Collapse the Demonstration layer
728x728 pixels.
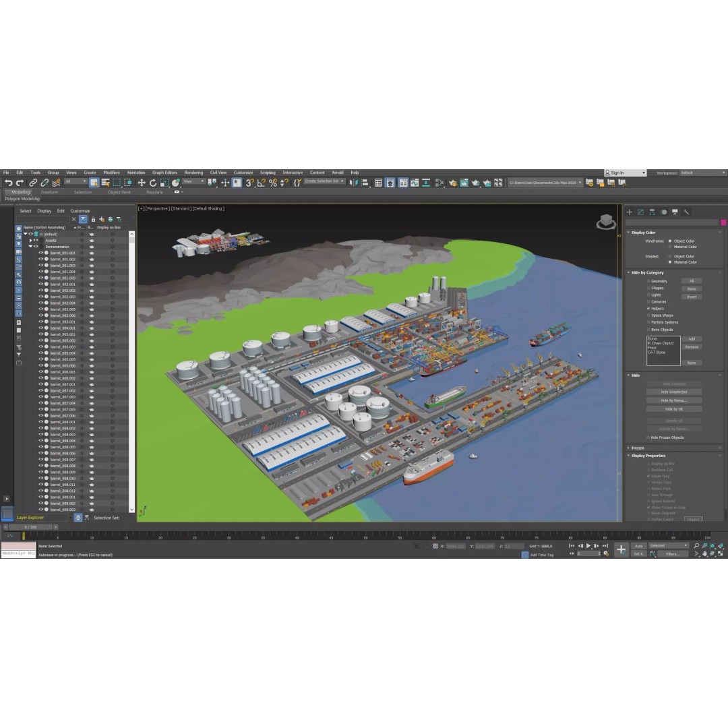click(30, 247)
